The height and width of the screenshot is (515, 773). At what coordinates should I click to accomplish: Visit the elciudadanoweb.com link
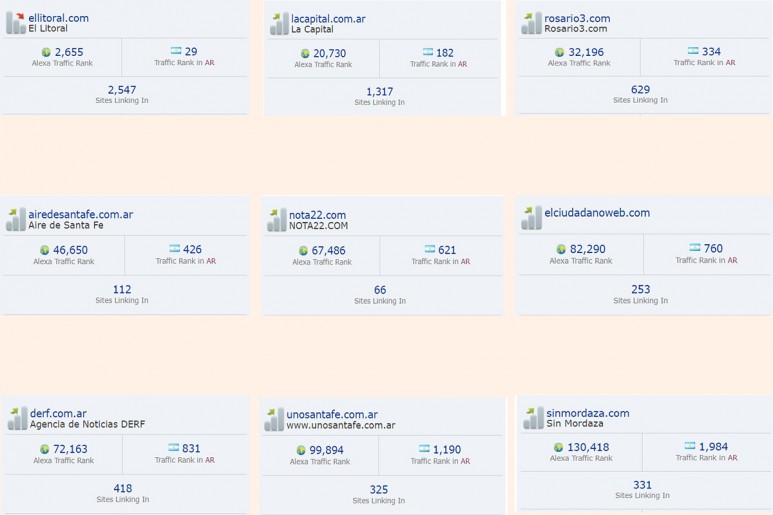[597, 213]
